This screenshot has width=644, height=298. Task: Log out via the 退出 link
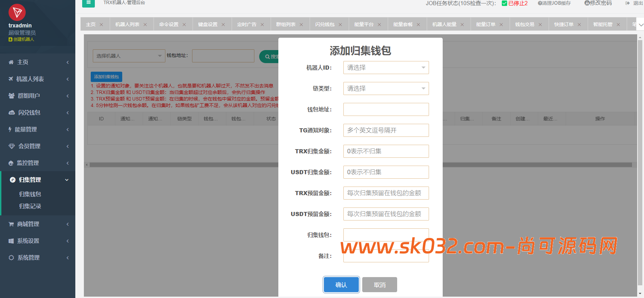tap(634, 3)
